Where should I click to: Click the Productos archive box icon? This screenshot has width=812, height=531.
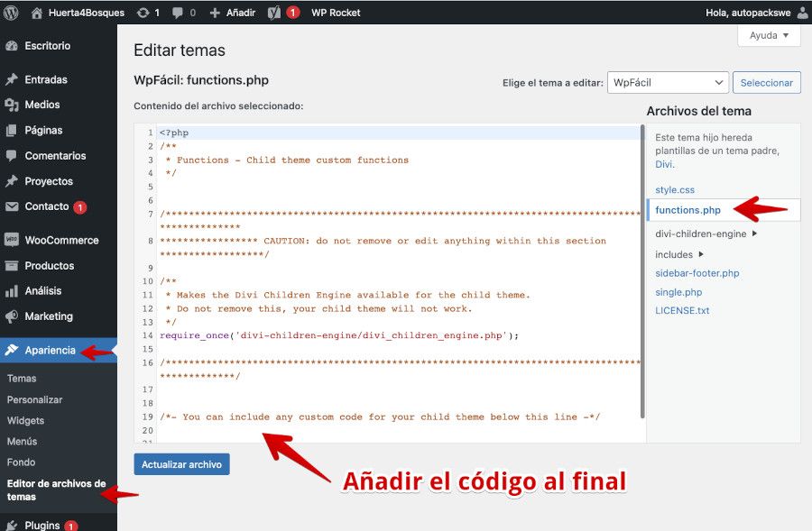[x=12, y=265]
